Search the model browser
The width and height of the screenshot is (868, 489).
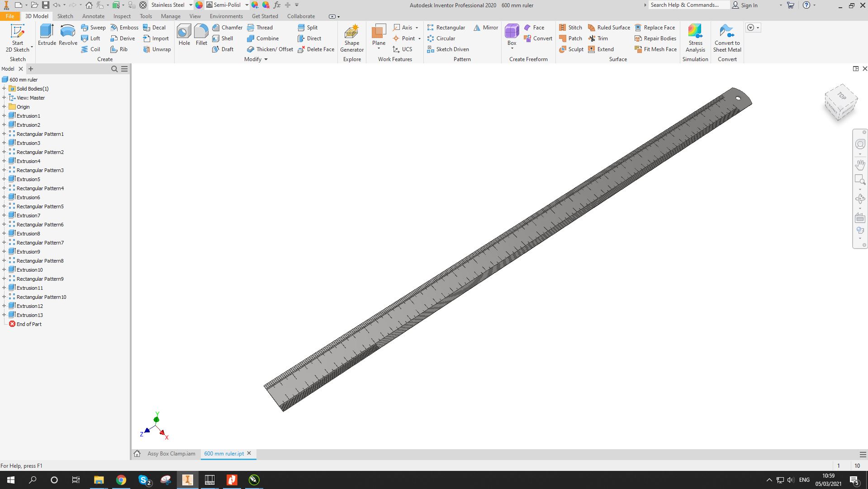(114, 69)
